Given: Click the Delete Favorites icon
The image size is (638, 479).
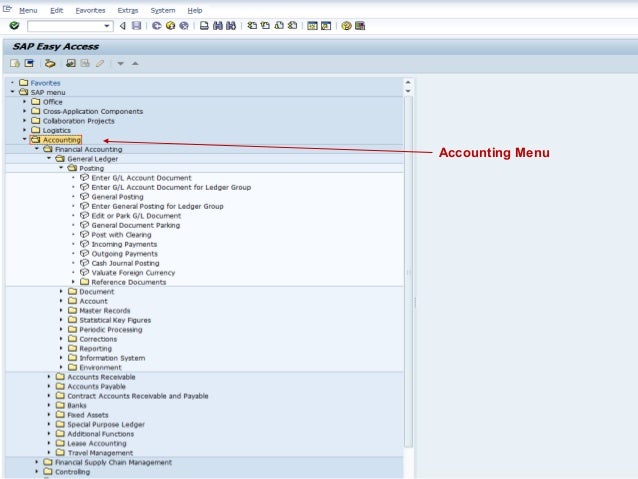Looking at the screenshot, I should (x=85, y=63).
